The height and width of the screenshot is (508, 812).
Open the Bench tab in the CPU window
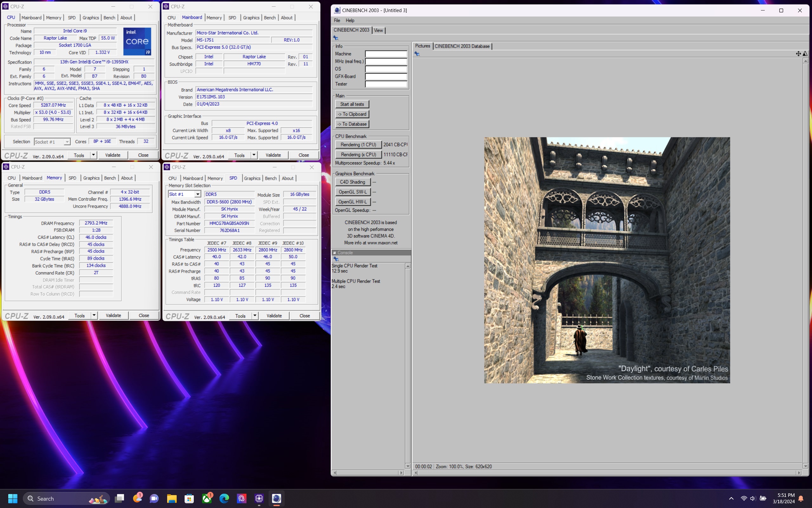point(109,17)
